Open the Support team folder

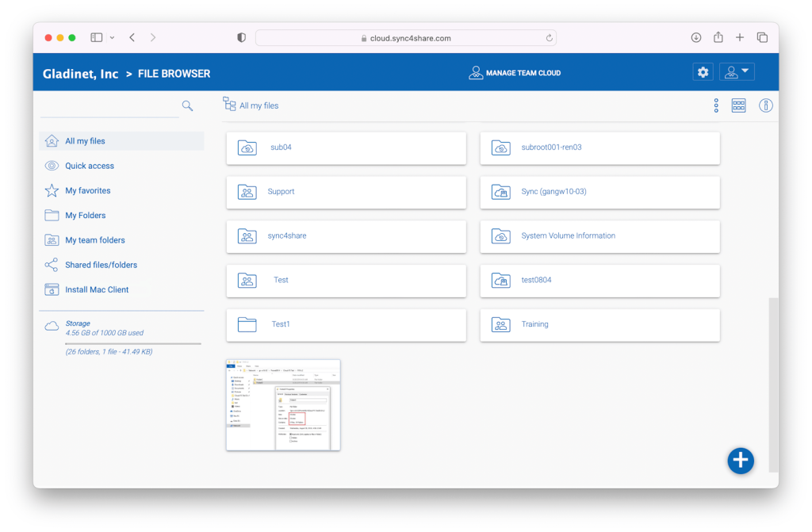pos(346,192)
